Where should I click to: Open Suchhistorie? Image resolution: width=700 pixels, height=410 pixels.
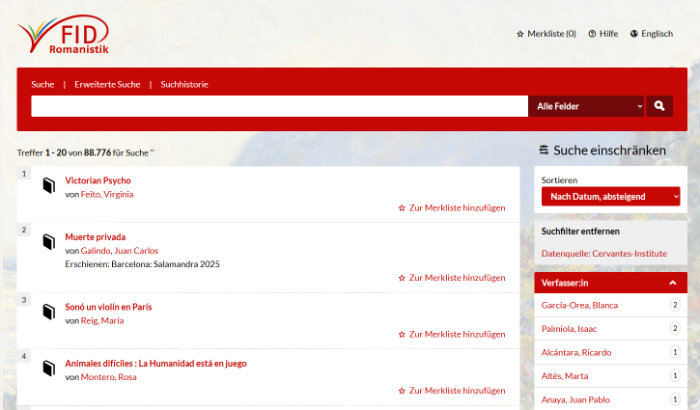point(184,84)
